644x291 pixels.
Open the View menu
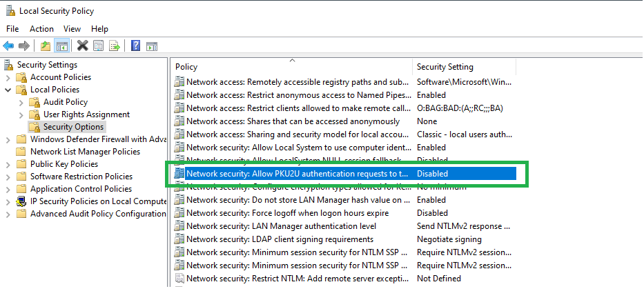tap(72, 29)
